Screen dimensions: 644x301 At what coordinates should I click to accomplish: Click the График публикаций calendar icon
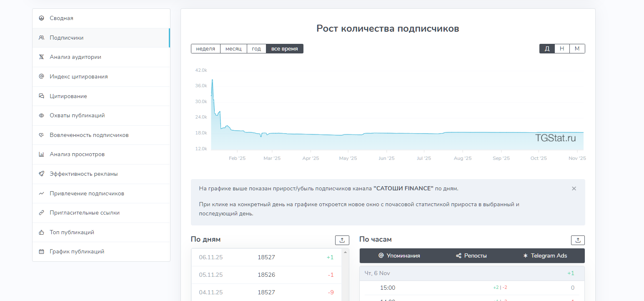tap(41, 251)
